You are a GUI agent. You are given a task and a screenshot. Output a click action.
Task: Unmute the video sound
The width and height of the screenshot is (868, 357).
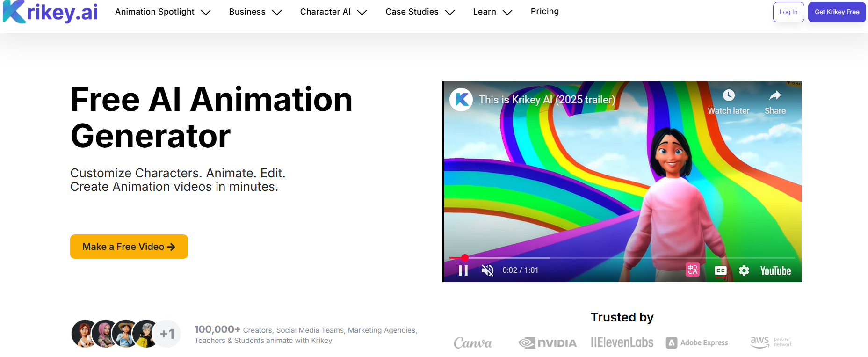coord(487,270)
